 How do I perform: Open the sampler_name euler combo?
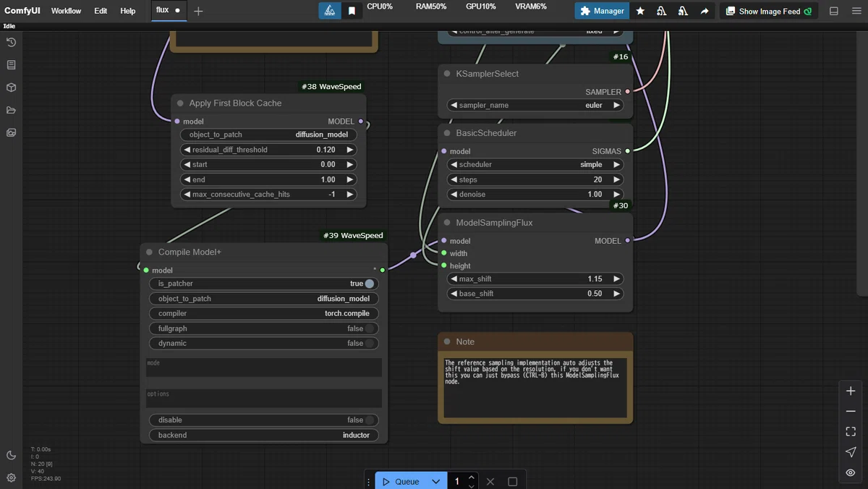(535, 105)
